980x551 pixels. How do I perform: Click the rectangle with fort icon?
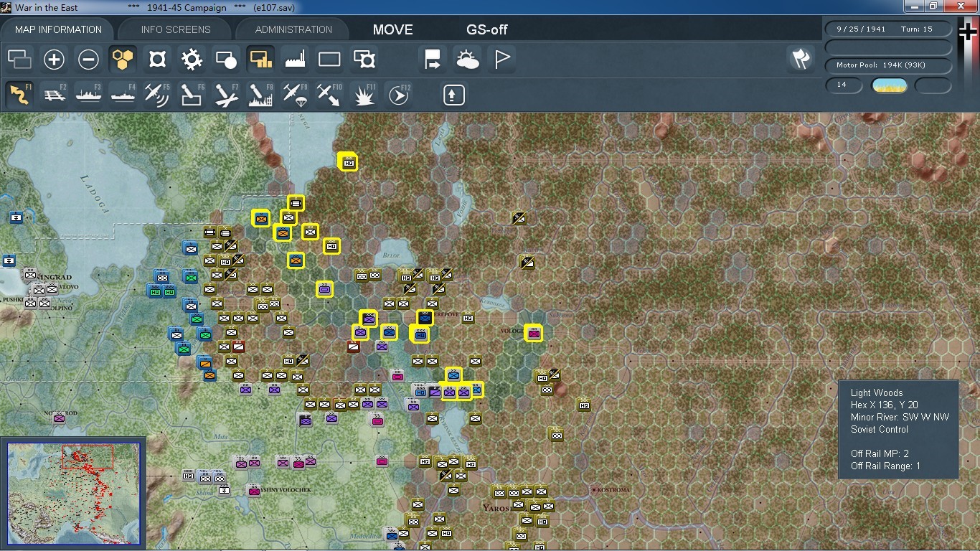point(364,60)
